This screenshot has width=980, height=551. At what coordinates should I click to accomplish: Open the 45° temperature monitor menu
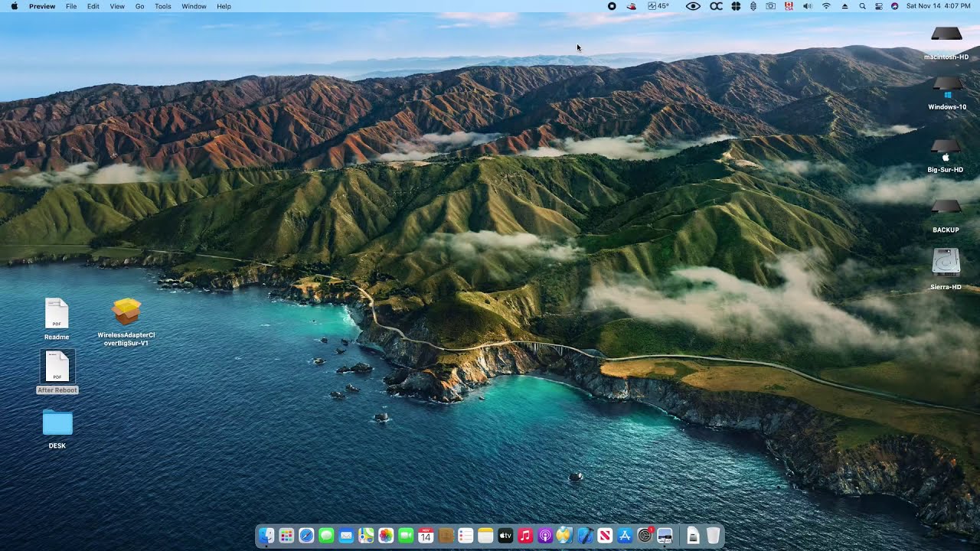[x=658, y=6]
